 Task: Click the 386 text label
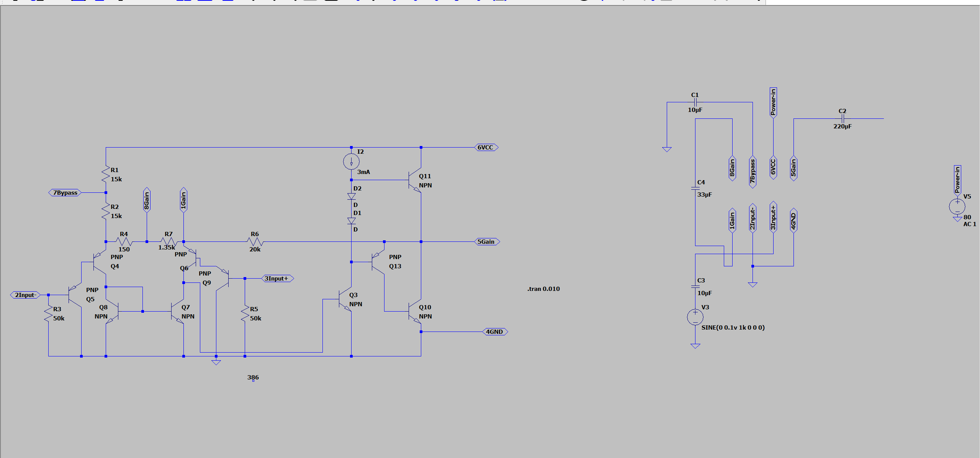click(253, 378)
